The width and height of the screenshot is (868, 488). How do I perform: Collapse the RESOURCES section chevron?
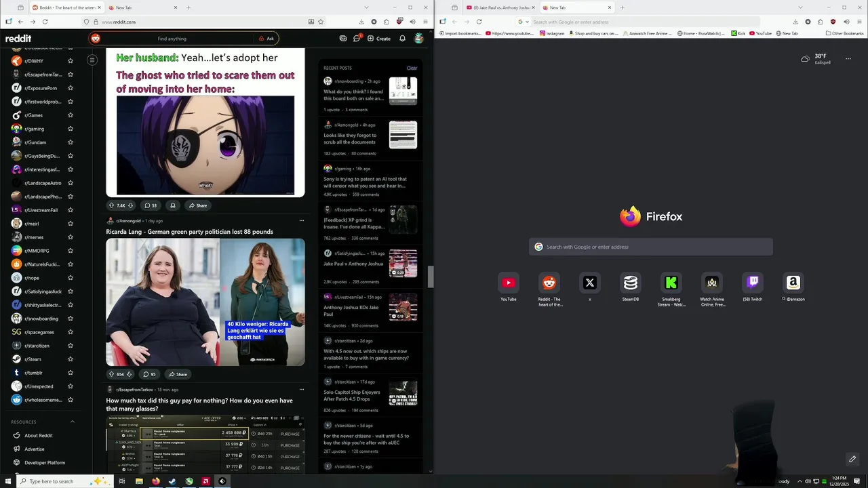pyautogui.click(x=73, y=422)
